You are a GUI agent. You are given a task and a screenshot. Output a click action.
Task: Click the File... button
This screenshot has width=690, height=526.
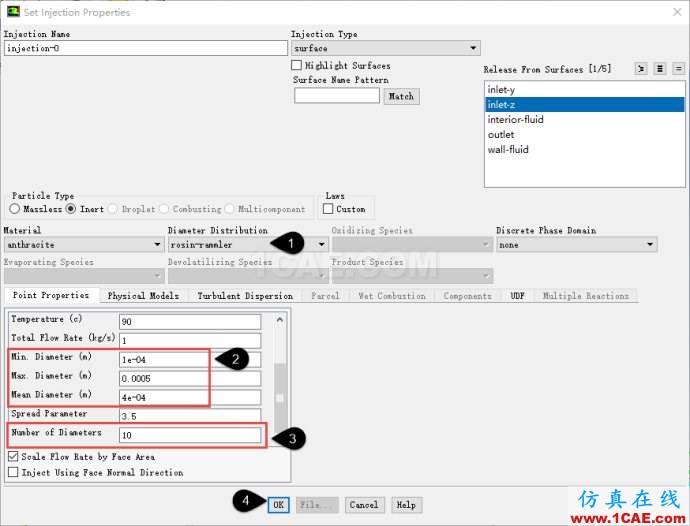coord(317,504)
